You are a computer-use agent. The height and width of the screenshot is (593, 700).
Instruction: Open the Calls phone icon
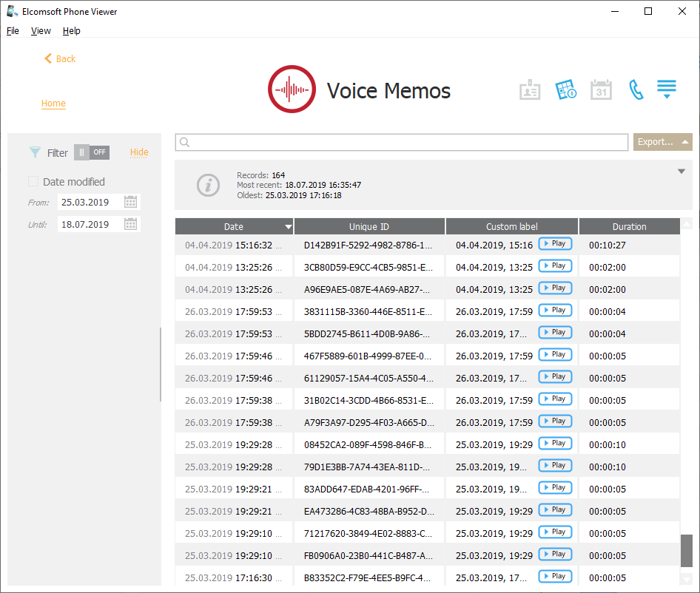636,90
